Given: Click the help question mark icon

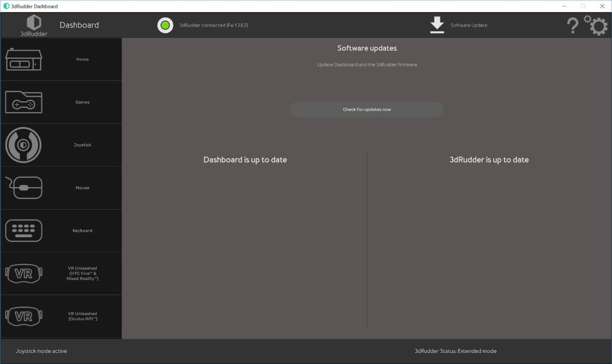Looking at the screenshot, I should point(572,25).
